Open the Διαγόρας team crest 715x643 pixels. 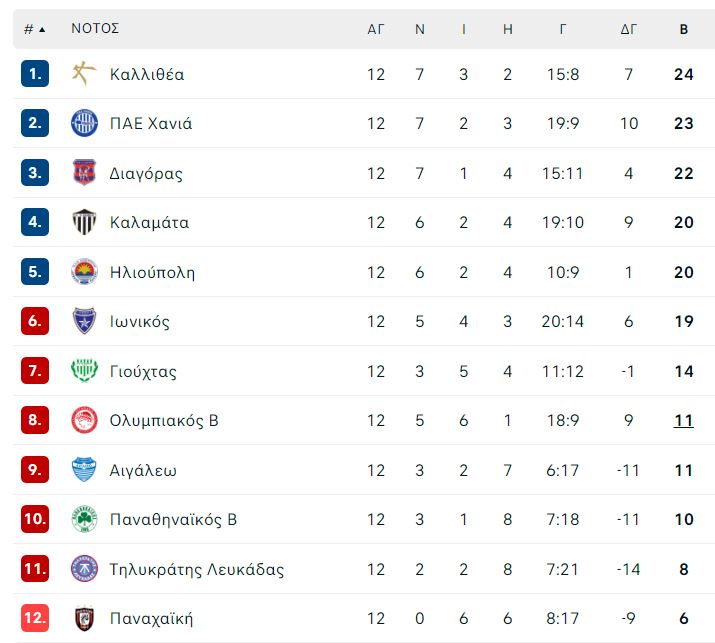(84, 172)
